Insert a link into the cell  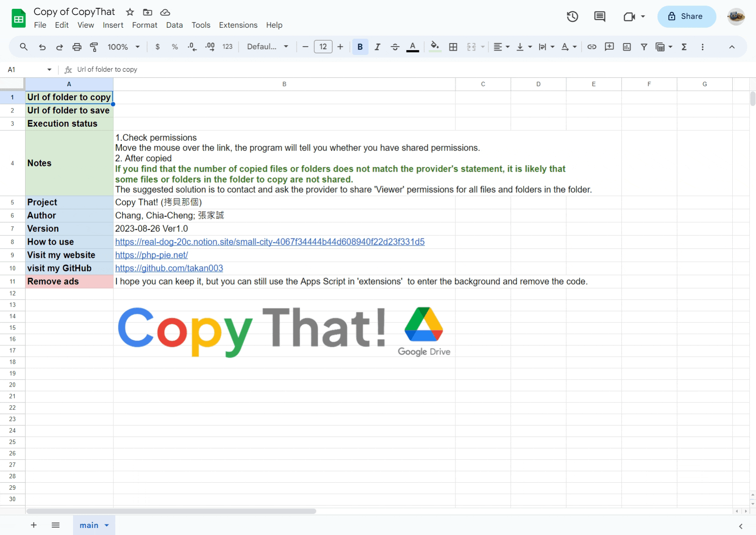(592, 47)
